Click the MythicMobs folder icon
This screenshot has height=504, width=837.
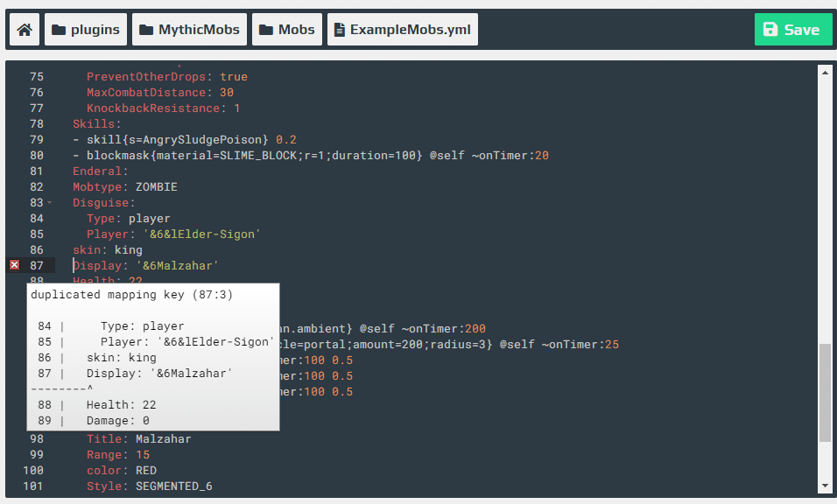(146, 30)
